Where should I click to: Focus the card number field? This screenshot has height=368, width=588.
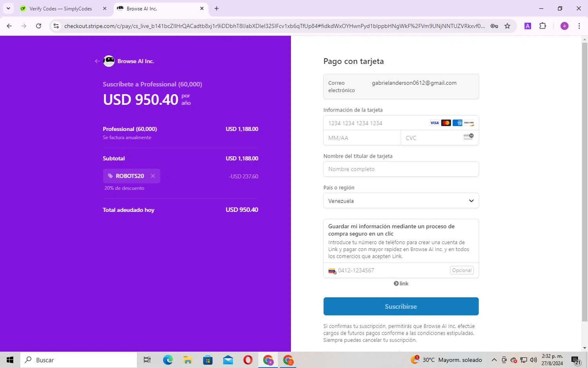pyautogui.click(x=401, y=123)
